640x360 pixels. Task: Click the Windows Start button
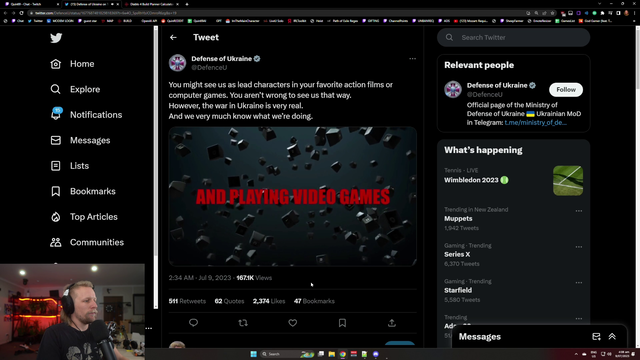pyautogui.click(x=253, y=354)
